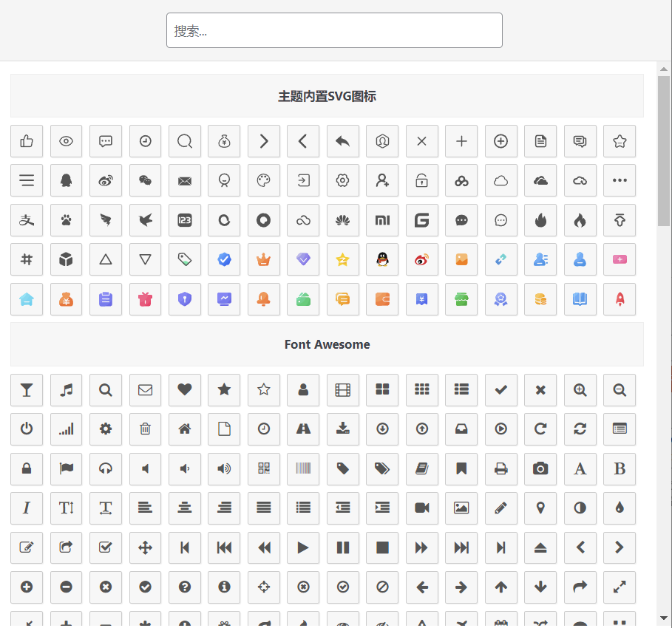The height and width of the screenshot is (628, 672).
Task: Pick the eject icon
Action: pyautogui.click(x=540, y=547)
